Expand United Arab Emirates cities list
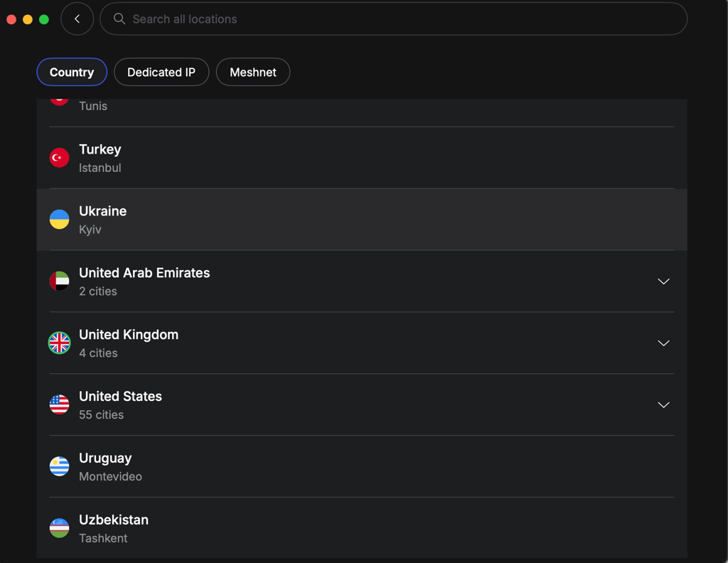Screen dimensions: 728x563 pyautogui.click(x=663, y=281)
